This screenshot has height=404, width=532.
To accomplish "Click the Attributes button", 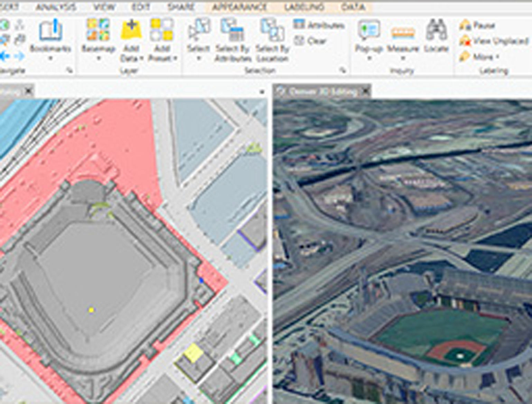I will click(319, 25).
